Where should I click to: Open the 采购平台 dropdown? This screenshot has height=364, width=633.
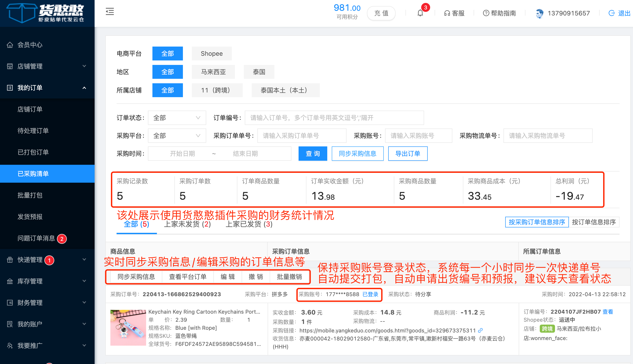tap(177, 136)
